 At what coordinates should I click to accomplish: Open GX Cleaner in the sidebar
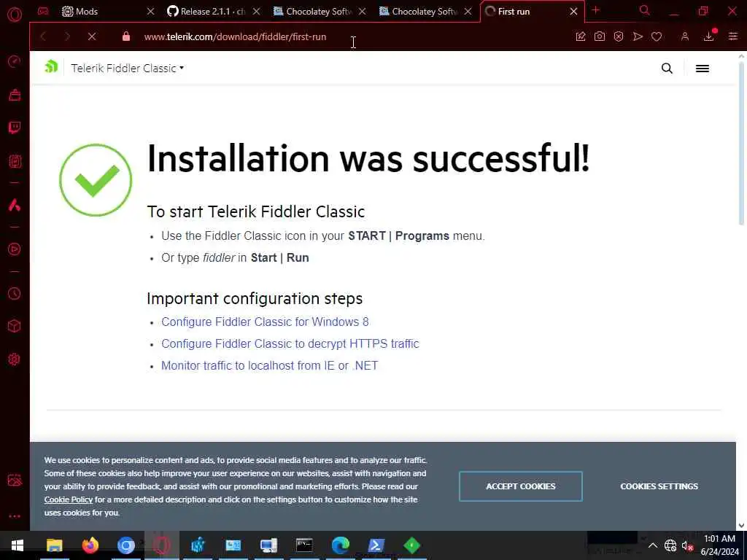click(15, 96)
